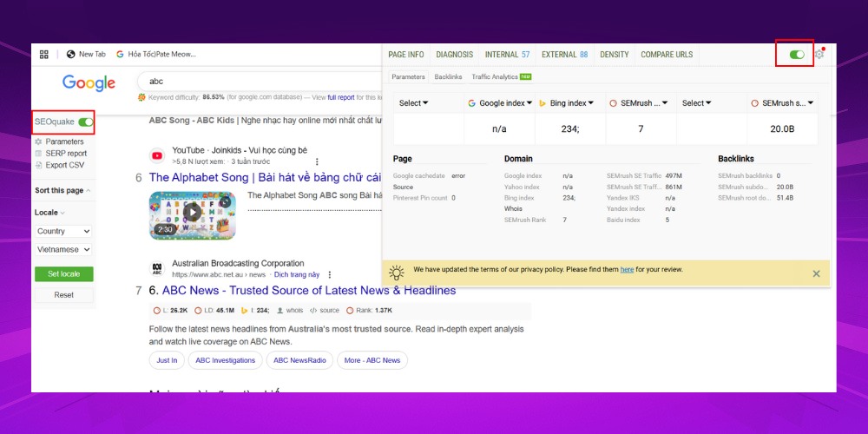This screenshot has width=868, height=434.
Task: Open the Country dropdown
Action: [x=63, y=232]
